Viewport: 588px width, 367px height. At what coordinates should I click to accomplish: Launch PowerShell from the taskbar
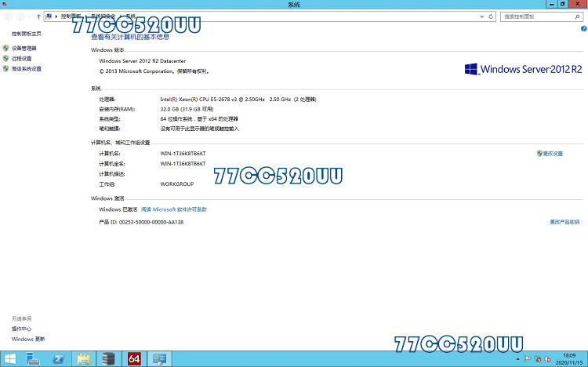pyautogui.click(x=59, y=359)
